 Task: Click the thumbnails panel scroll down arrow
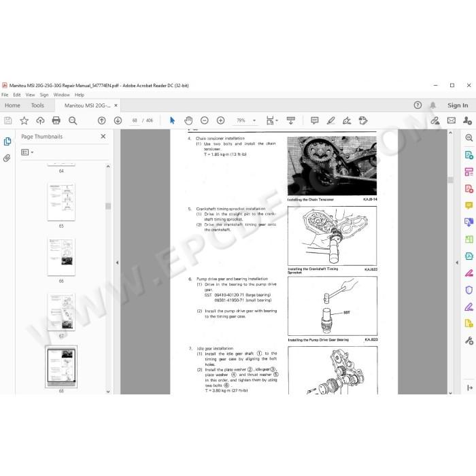pyautogui.click(x=108, y=392)
